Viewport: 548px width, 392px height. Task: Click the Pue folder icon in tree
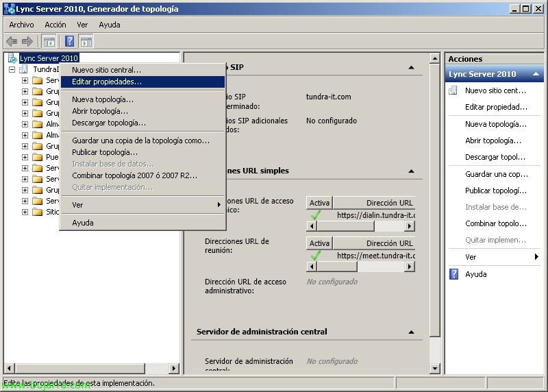37,157
